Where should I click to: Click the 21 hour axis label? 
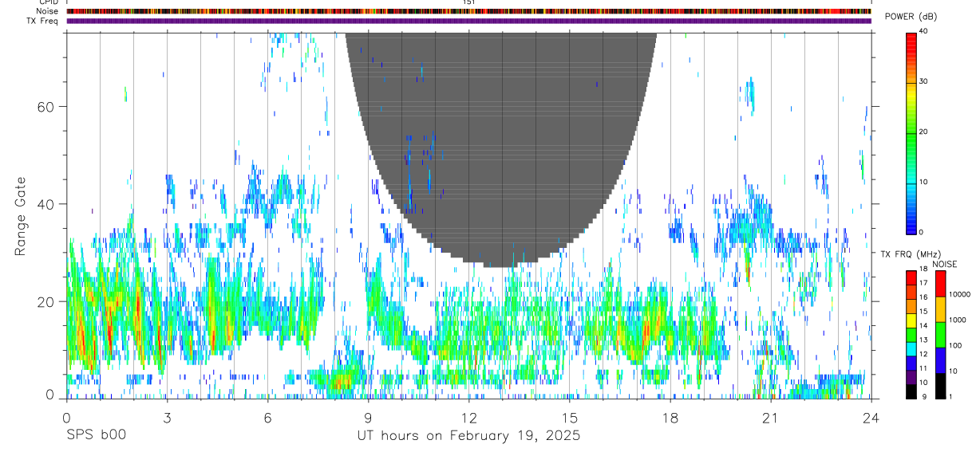(770, 418)
